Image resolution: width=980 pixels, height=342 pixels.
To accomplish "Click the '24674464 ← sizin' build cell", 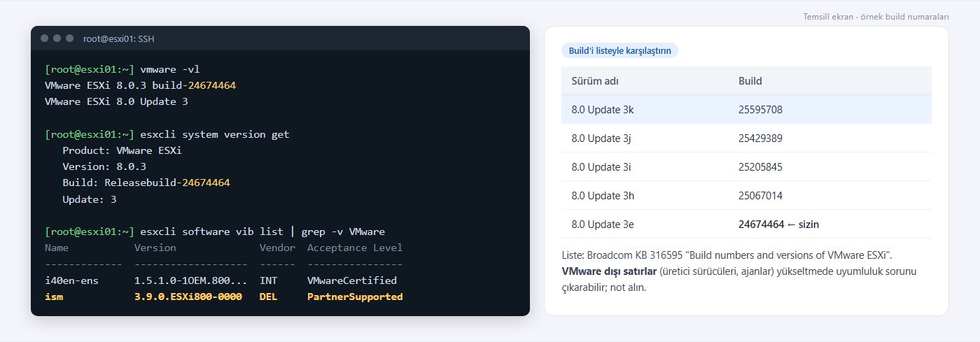I will [778, 225].
